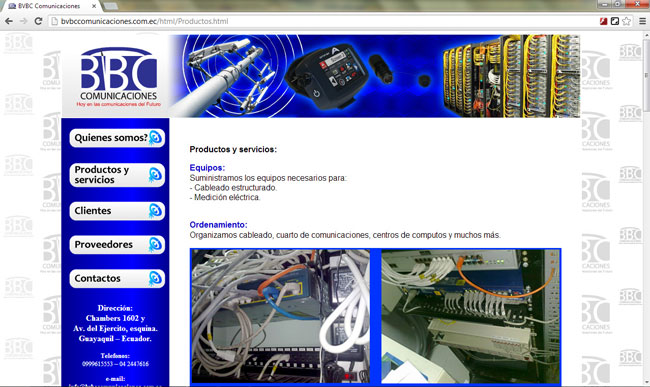Click the scrollbar up arrow
This screenshot has height=387, width=650.
tap(646, 36)
